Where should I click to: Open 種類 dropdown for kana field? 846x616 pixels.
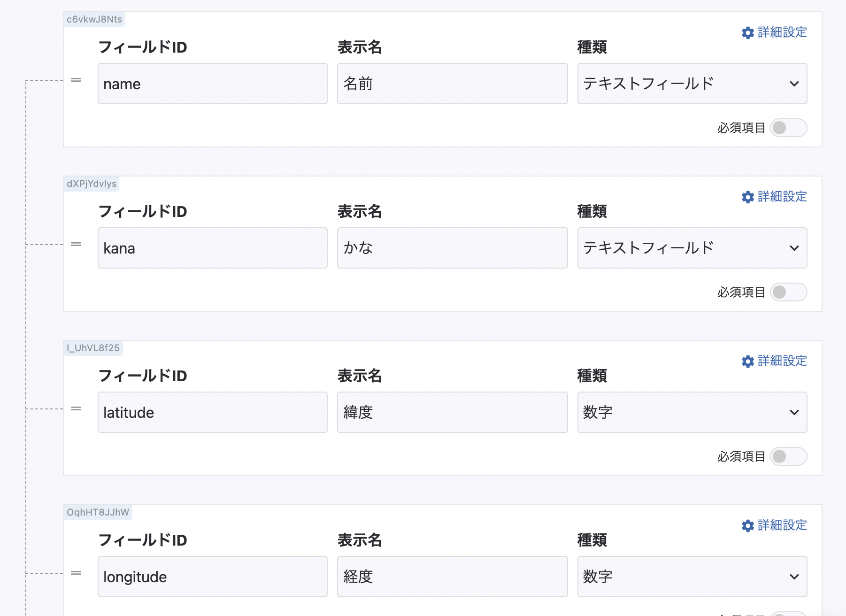pyautogui.click(x=692, y=248)
